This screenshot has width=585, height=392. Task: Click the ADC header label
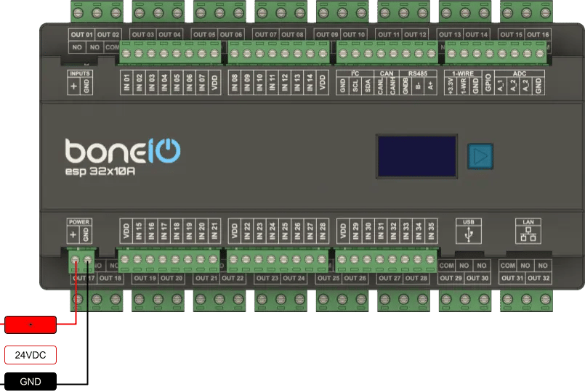[x=519, y=73]
